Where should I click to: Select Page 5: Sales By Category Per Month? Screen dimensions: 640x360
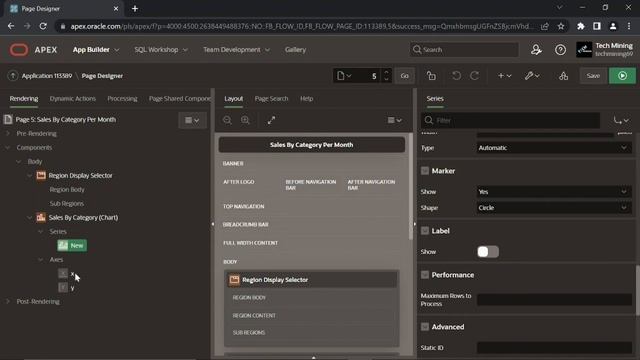(x=66, y=120)
